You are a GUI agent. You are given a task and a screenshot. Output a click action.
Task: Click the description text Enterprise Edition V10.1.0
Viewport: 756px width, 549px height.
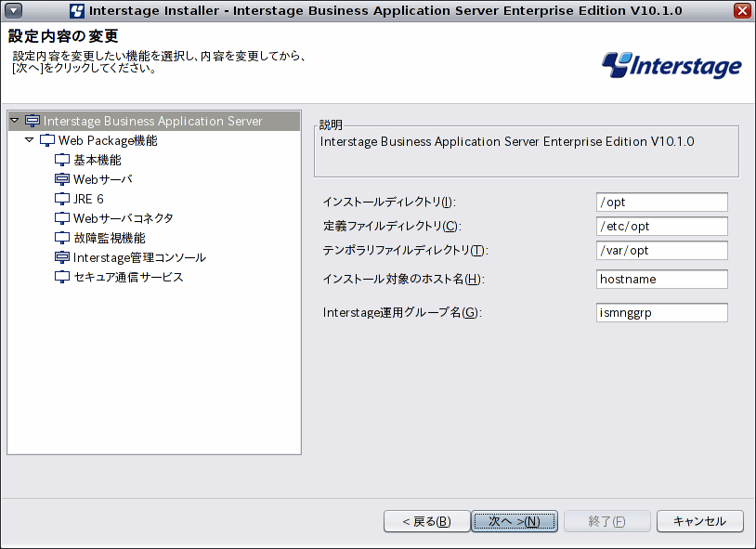point(619,141)
